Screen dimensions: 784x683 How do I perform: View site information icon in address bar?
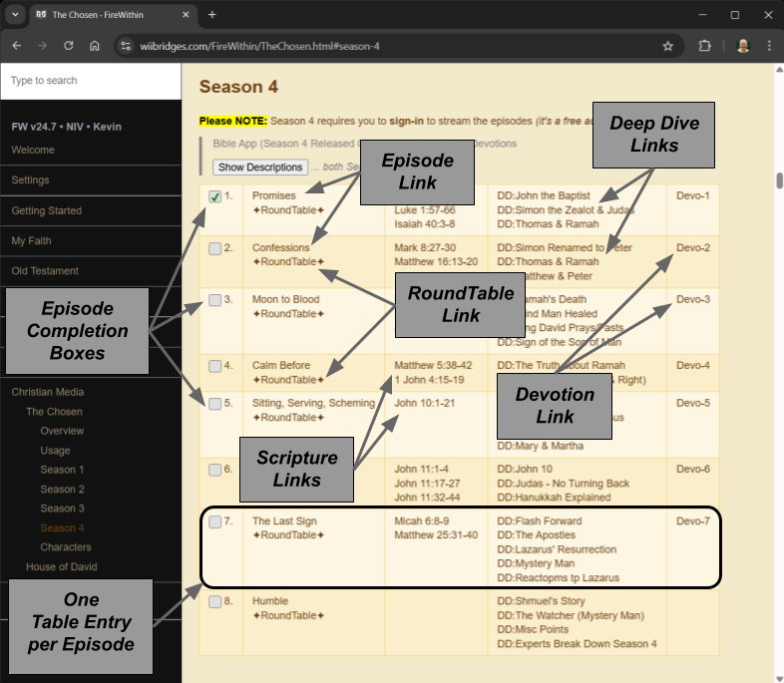[126, 46]
